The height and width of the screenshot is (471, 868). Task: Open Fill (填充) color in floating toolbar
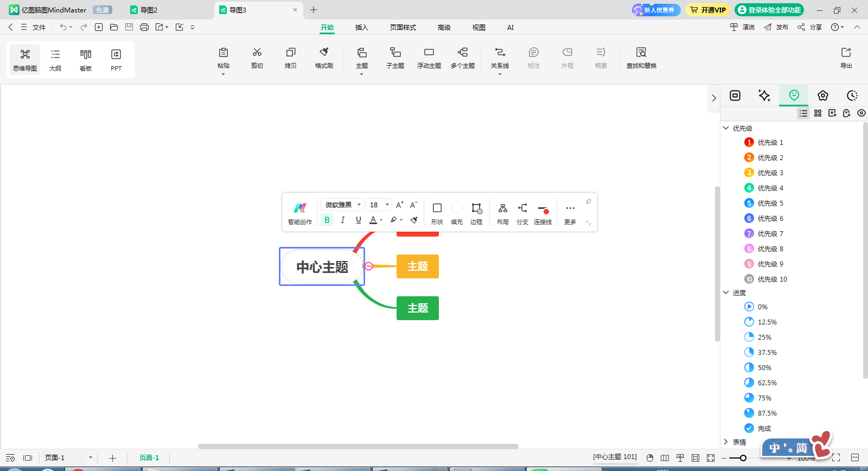coord(457,213)
